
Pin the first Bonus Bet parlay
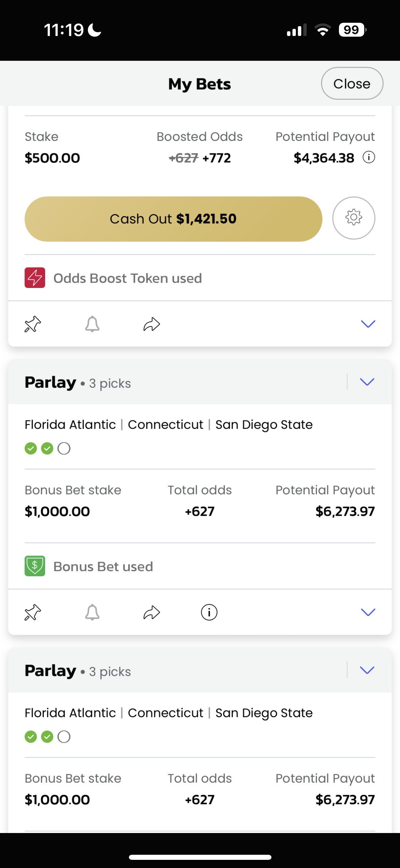tap(33, 613)
